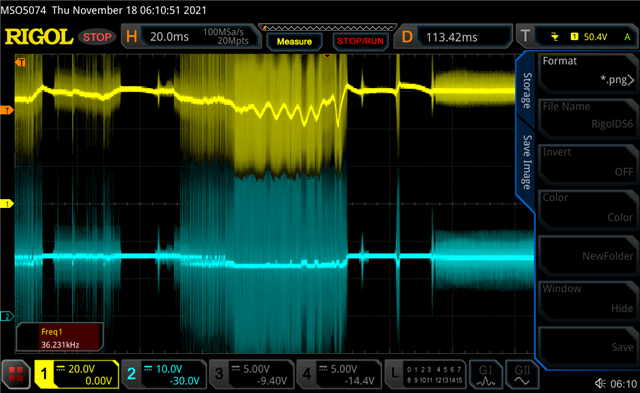The image size is (640, 393).
Task: Click the memory waveform position bar
Action: click(327, 28)
